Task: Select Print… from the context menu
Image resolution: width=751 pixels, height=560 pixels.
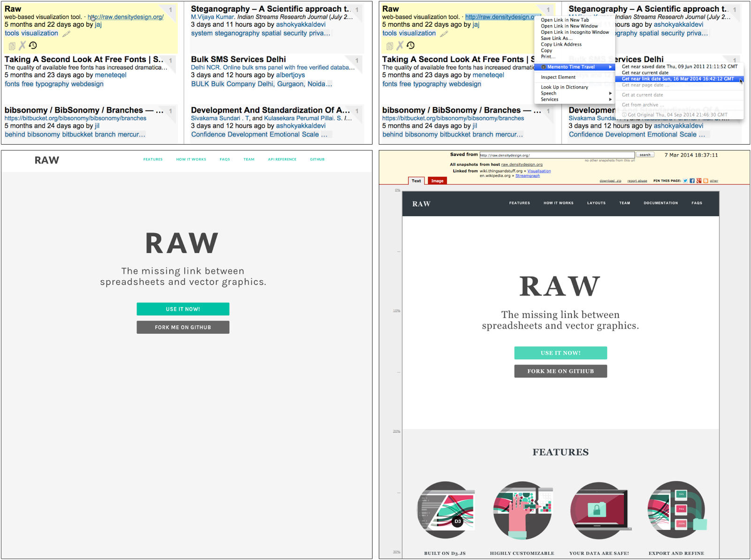Action: pos(548,57)
